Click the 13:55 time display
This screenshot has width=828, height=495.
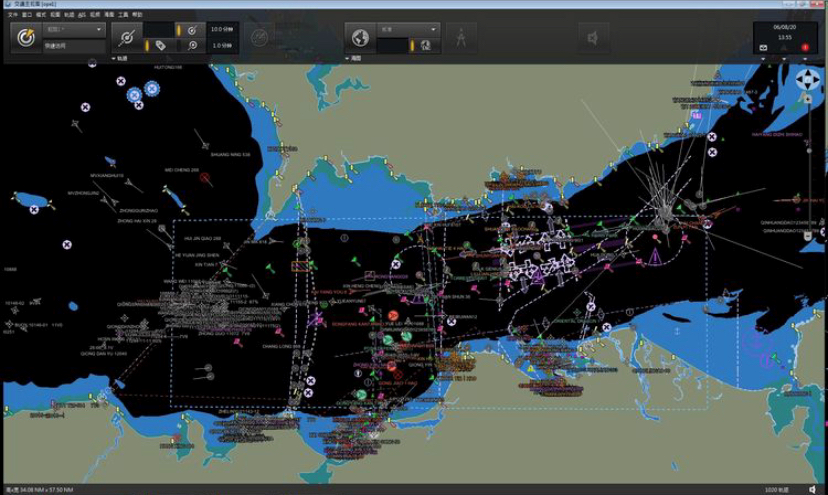(x=784, y=38)
